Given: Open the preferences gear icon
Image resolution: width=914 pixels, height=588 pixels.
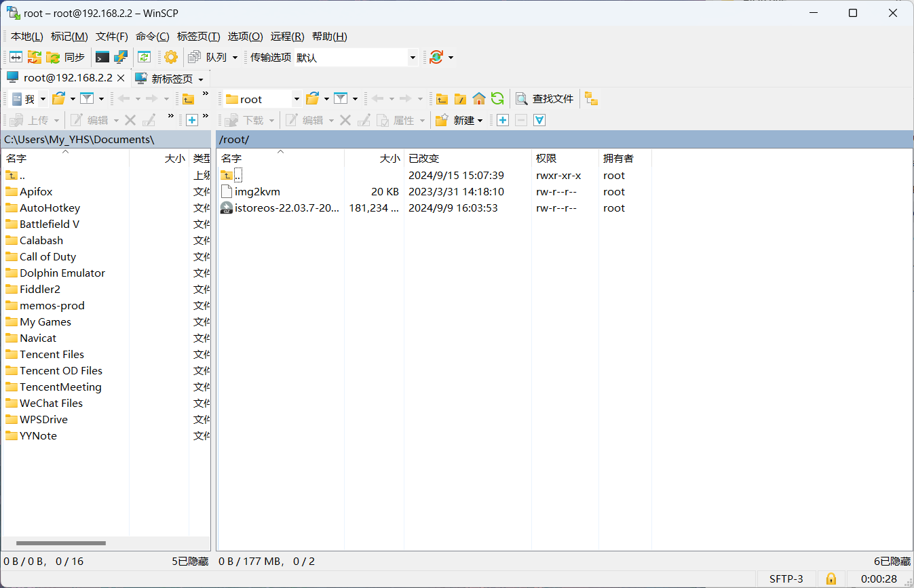Looking at the screenshot, I should [171, 58].
